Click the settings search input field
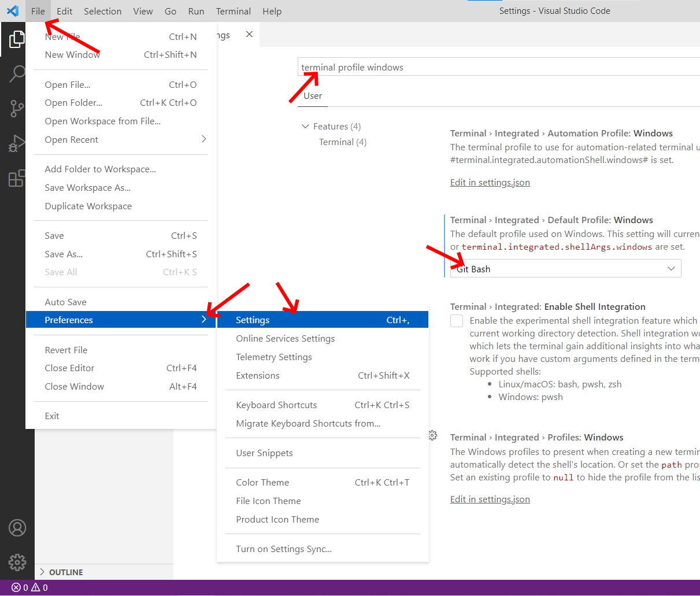 coord(497,67)
